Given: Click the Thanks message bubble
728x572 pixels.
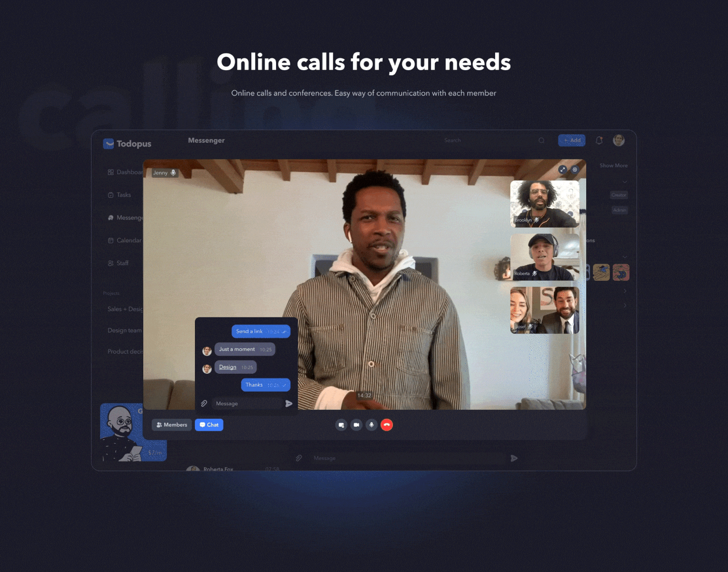Looking at the screenshot, I should click(x=266, y=385).
